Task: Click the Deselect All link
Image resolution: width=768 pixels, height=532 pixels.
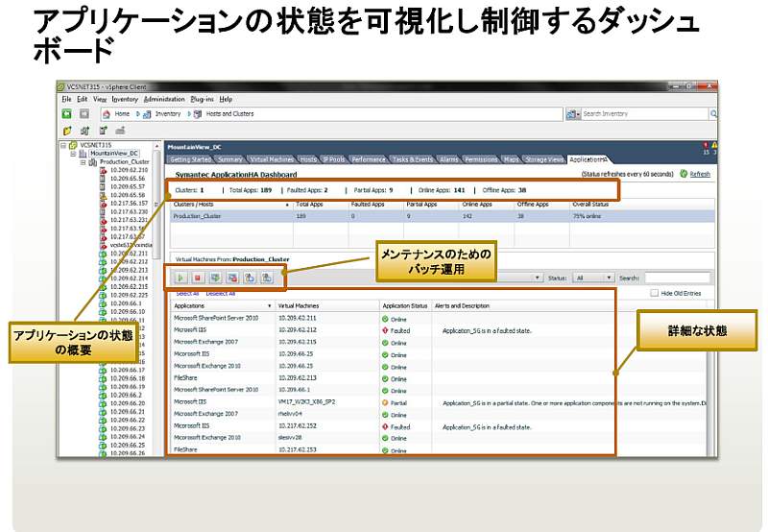Action: coord(221,294)
